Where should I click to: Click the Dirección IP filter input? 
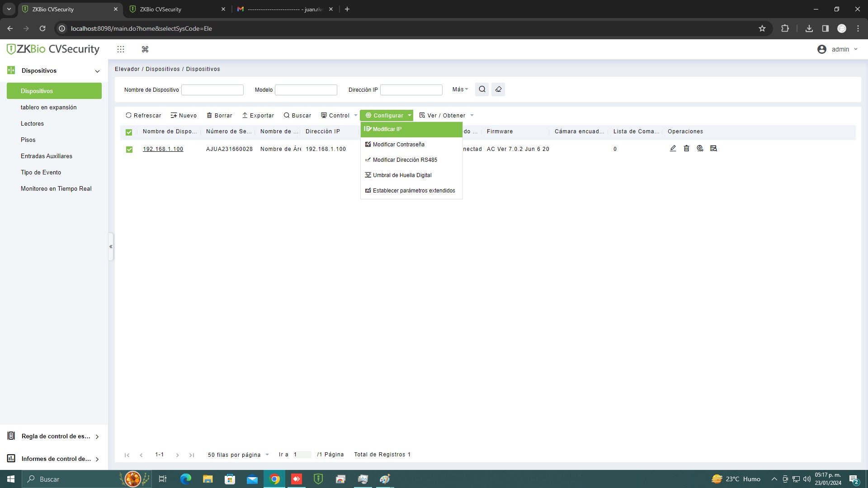tap(411, 90)
